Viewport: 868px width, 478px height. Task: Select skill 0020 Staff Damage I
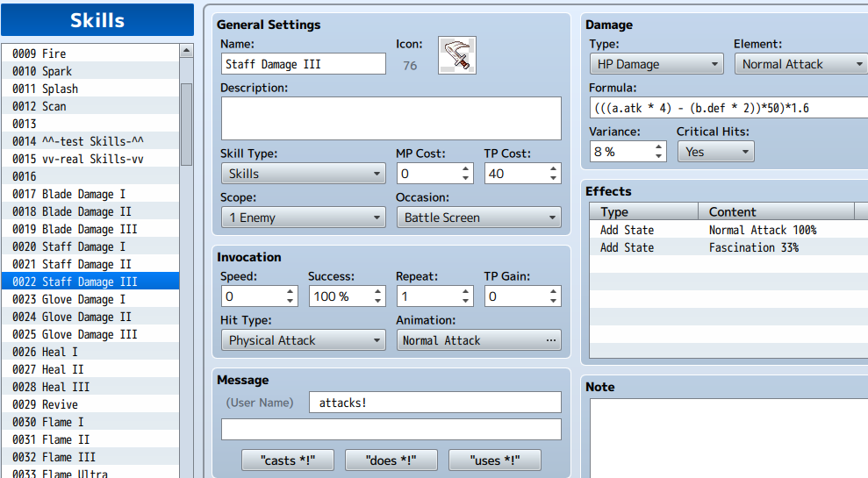[x=90, y=246]
